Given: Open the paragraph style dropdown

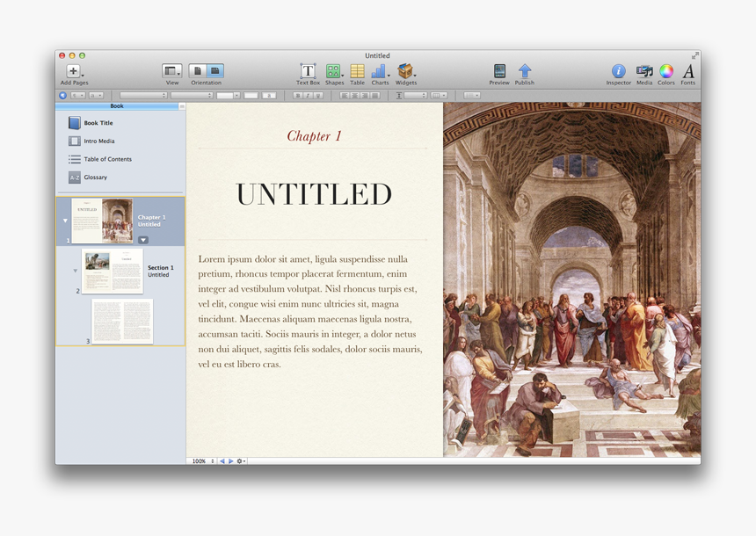Looking at the screenshot, I should coord(78,96).
